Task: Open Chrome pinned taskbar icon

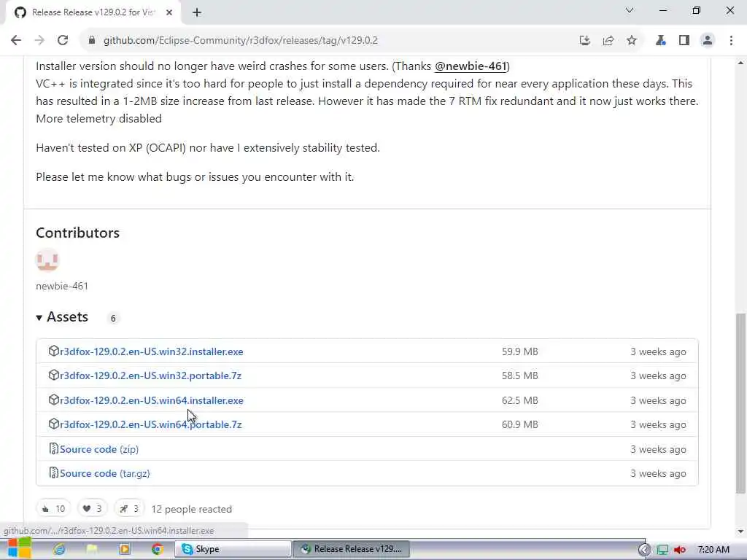Action: [158, 549]
